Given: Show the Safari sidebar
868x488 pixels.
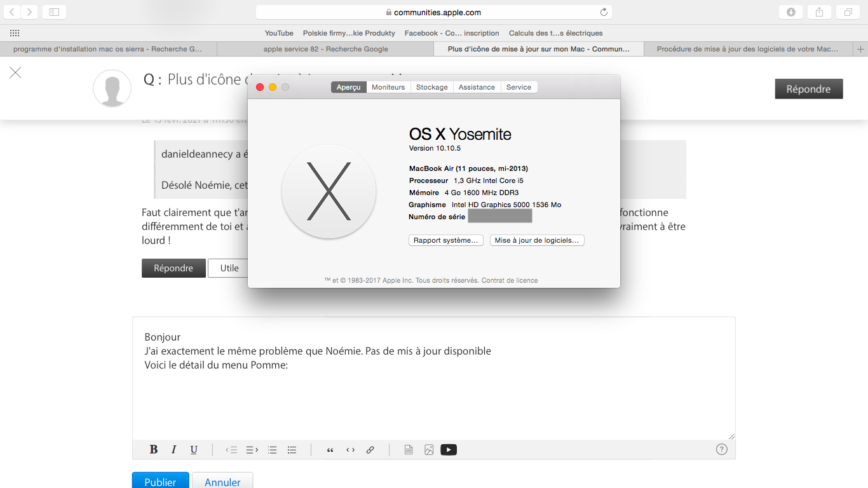Looking at the screenshot, I should tap(54, 12).
